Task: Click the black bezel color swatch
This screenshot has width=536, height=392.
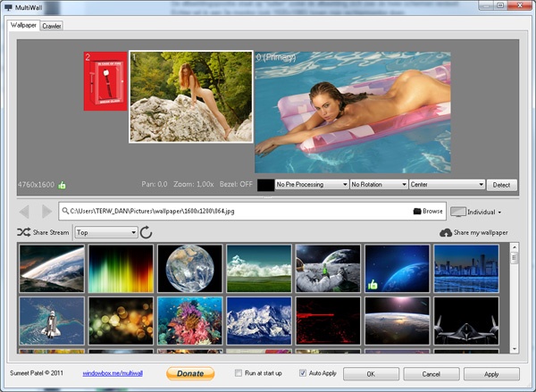Action: 265,185
